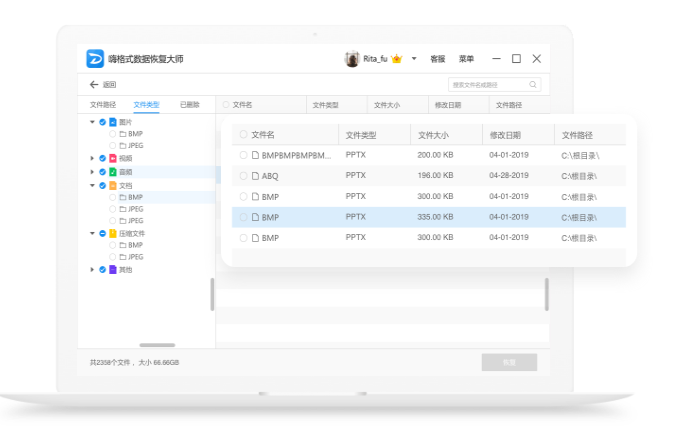This screenshot has height=430, width=685.
Task: Sort by 修改日期 in enlarged header
Action: tap(505, 135)
